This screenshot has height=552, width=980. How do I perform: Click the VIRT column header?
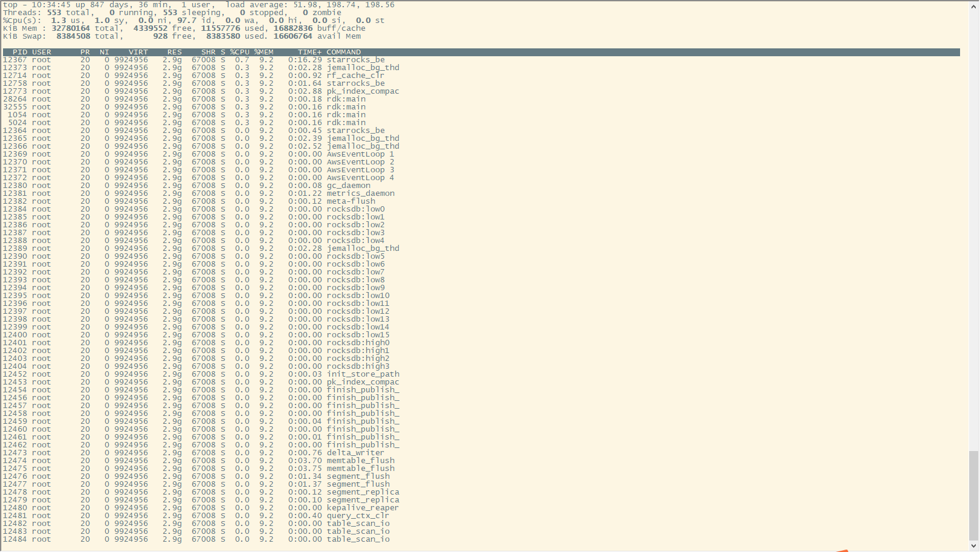click(x=138, y=53)
